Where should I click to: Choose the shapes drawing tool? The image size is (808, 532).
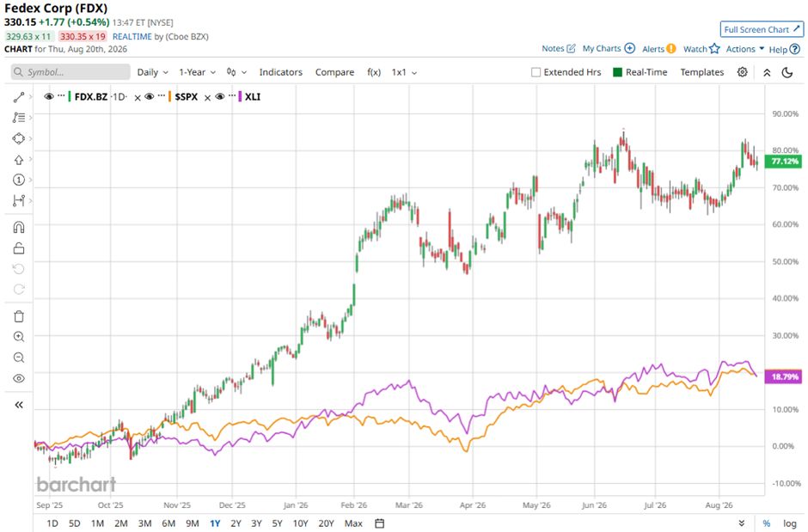(19, 138)
